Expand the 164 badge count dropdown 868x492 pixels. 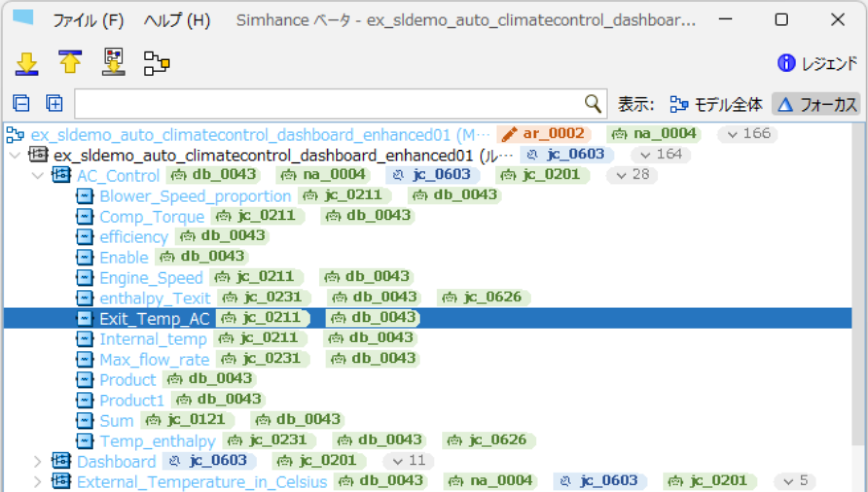click(x=661, y=154)
